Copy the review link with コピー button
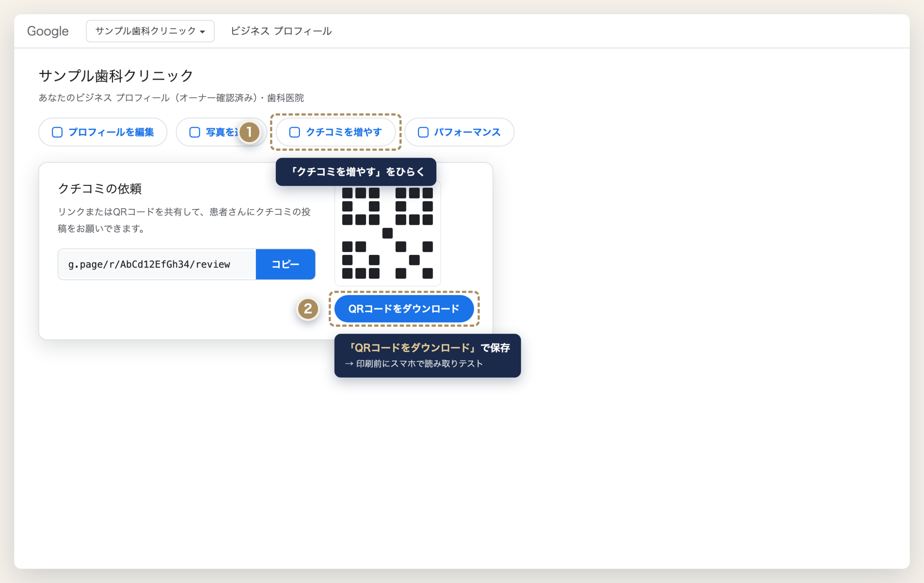This screenshot has width=924, height=583. (x=286, y=264)
